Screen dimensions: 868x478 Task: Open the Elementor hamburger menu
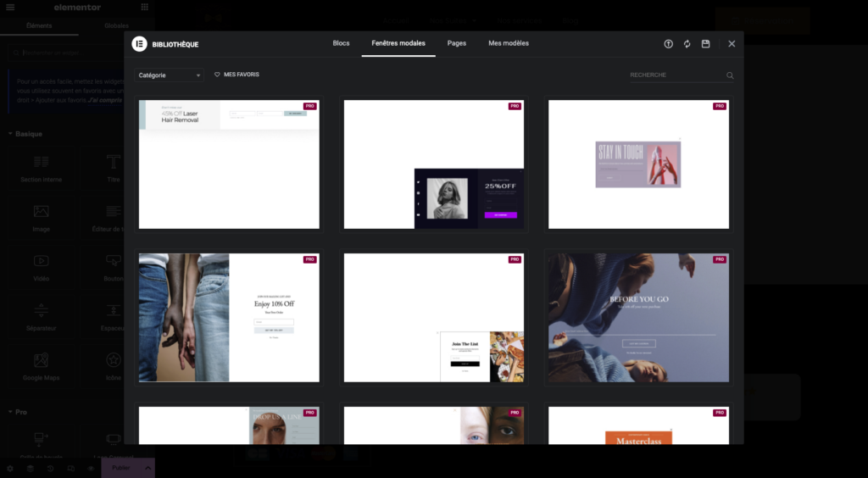pyautogui.click(x=10, y=8)
